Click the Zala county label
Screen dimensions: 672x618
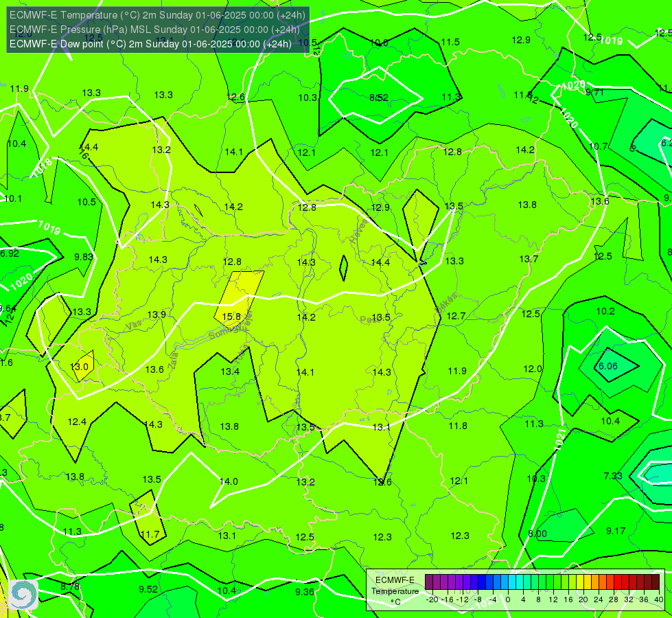[x=173, y=361]
